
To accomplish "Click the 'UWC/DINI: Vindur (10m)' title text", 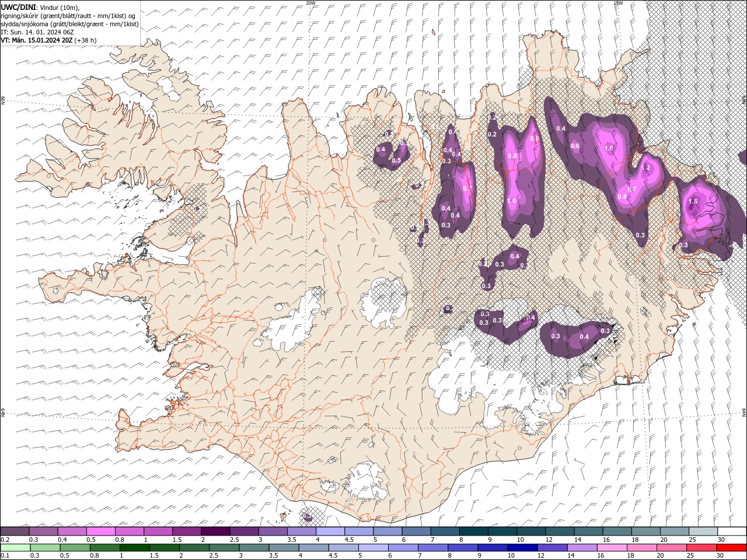I will pyautogui.click(x=40, y=7).
